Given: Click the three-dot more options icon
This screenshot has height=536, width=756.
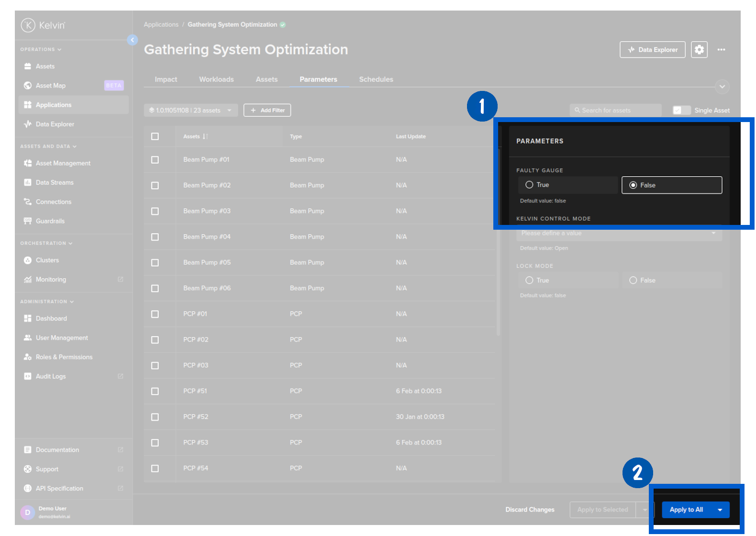Looking at the screenshot, I should 721,50.
